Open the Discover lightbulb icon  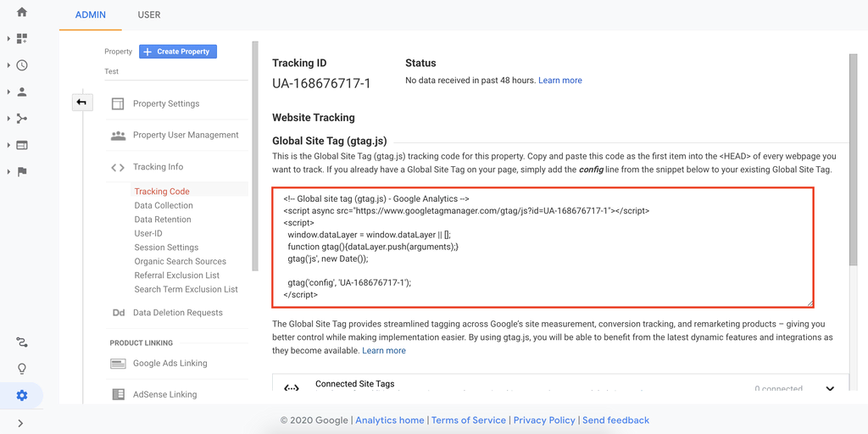[22, 369]
